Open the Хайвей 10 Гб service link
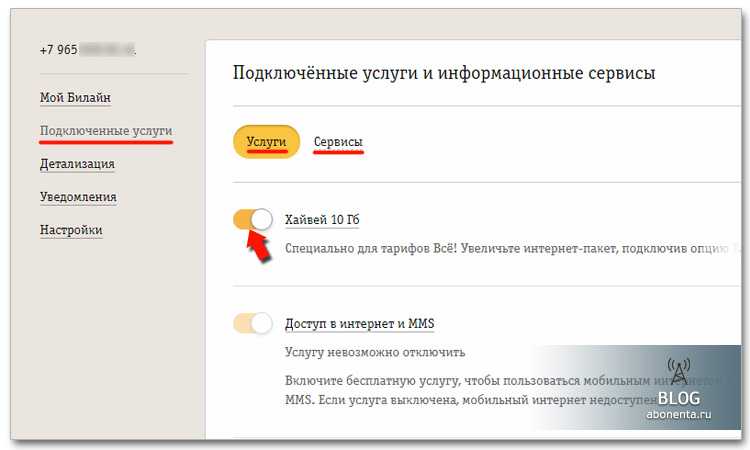The width and height of the screenshot is (750, 450). click(322, 220)
